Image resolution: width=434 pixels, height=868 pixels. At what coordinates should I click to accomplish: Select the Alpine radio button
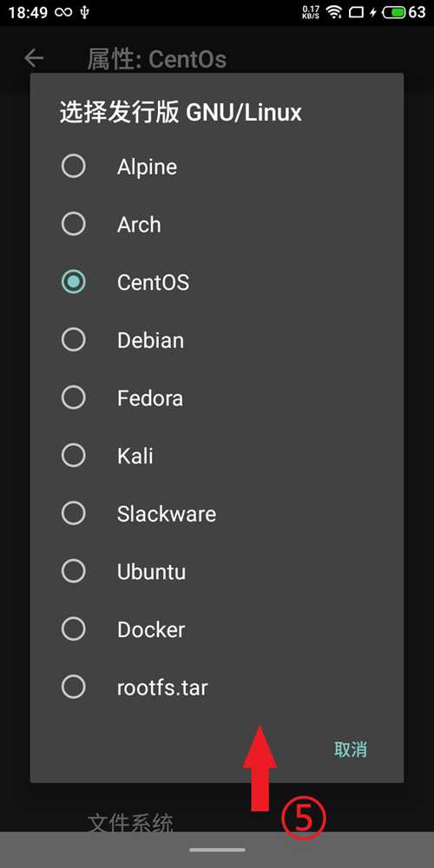[73, 166]
